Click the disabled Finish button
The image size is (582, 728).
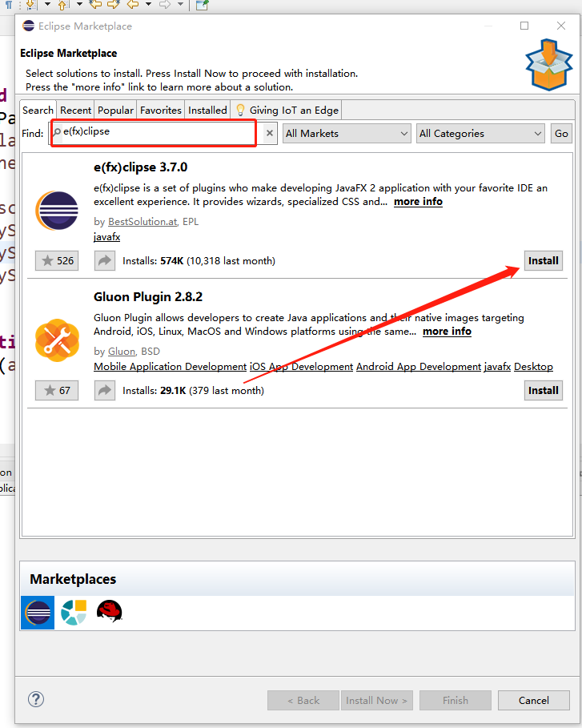click(x=456, y=700)
